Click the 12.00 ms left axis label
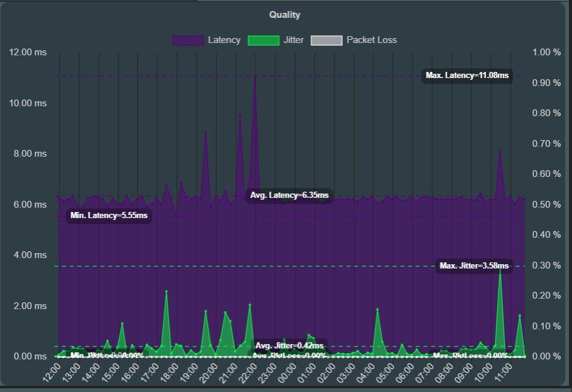572x392 pixels. point(28,52)
